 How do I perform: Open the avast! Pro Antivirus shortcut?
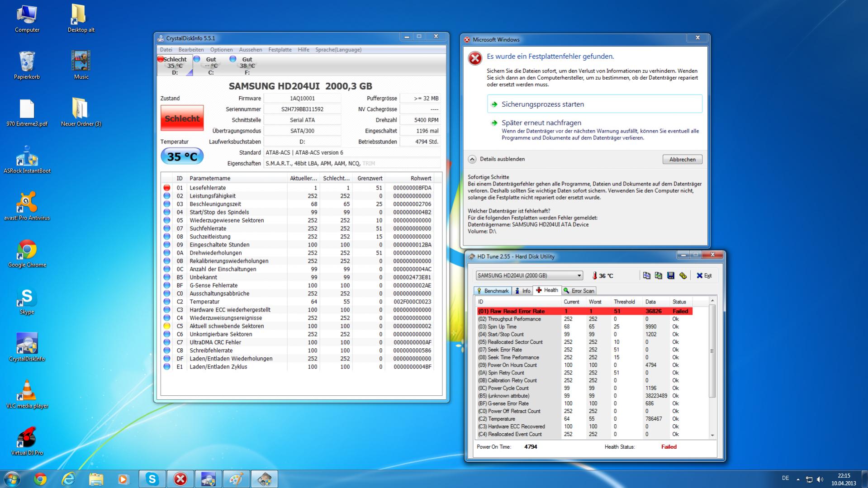coord(27,207)
